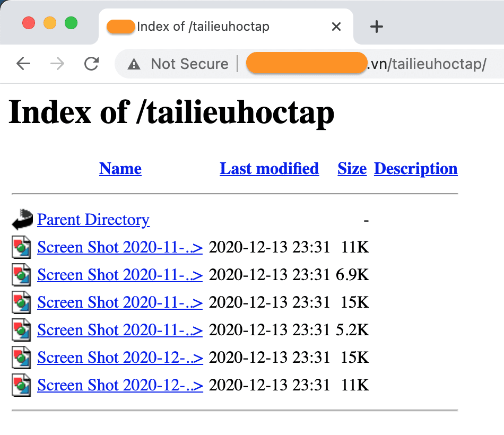Open a new tab with the plus button
504x435 pixels.
(x=376, y=27)
